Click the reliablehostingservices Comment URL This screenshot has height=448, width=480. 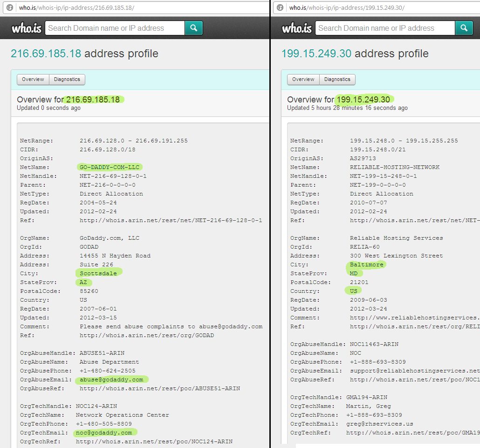click(x=415, y=318)
